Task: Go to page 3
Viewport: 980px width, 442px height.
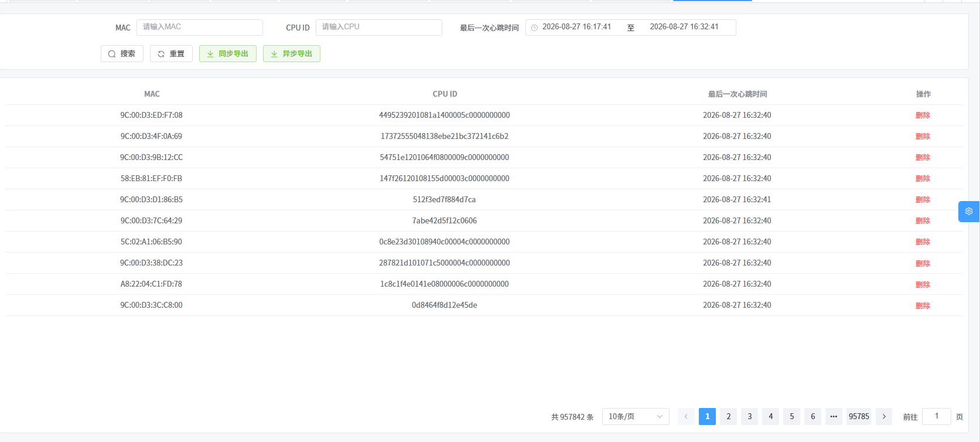Action: tap(749, 416)
